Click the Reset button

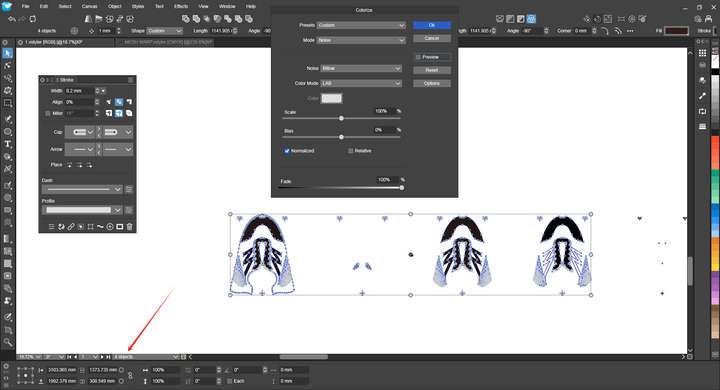coord(432,70)
